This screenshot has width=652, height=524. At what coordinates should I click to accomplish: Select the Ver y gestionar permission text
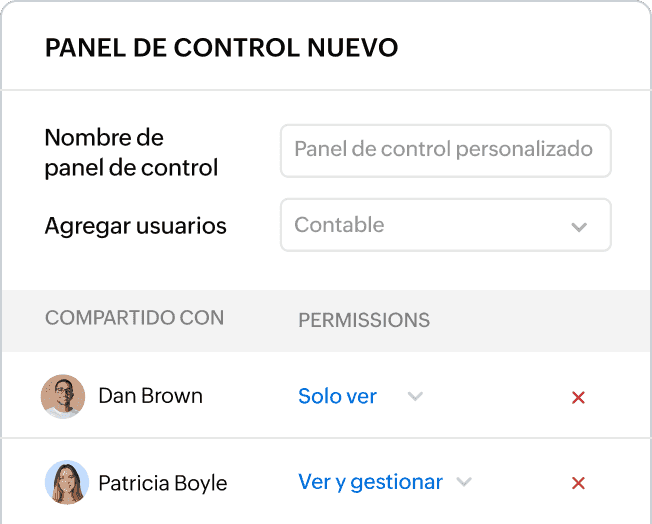[370, 482]
